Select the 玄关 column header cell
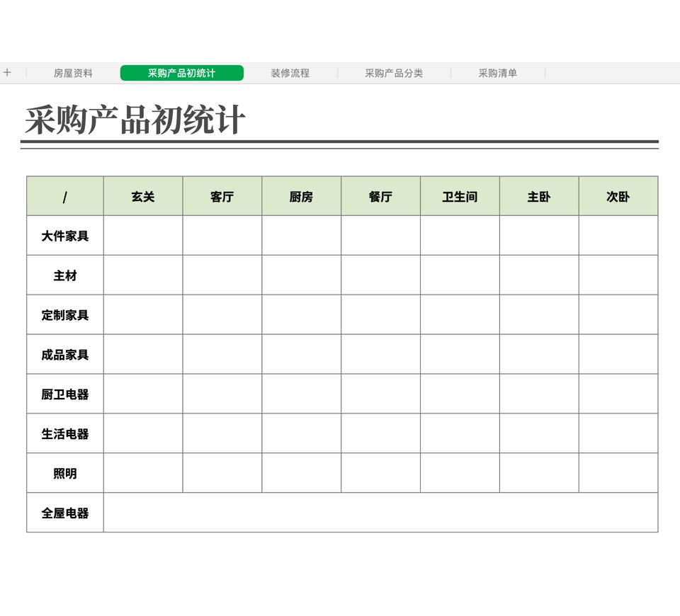 point(143,196)
